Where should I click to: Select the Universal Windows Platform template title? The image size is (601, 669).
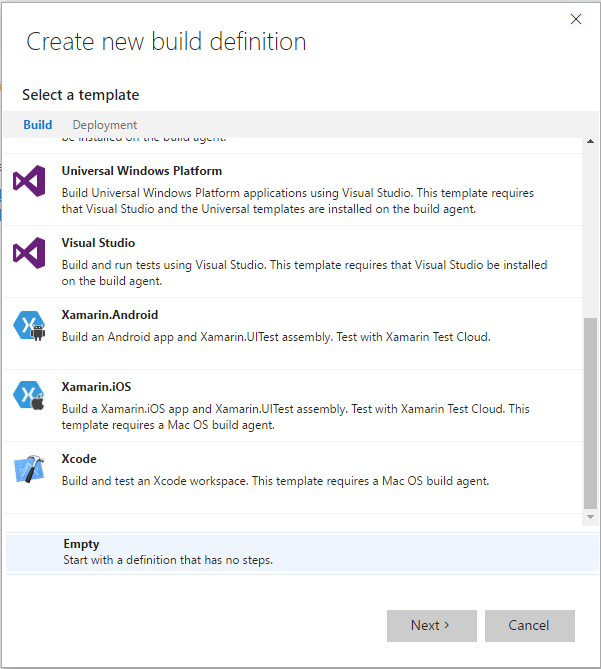pos(142,171)
